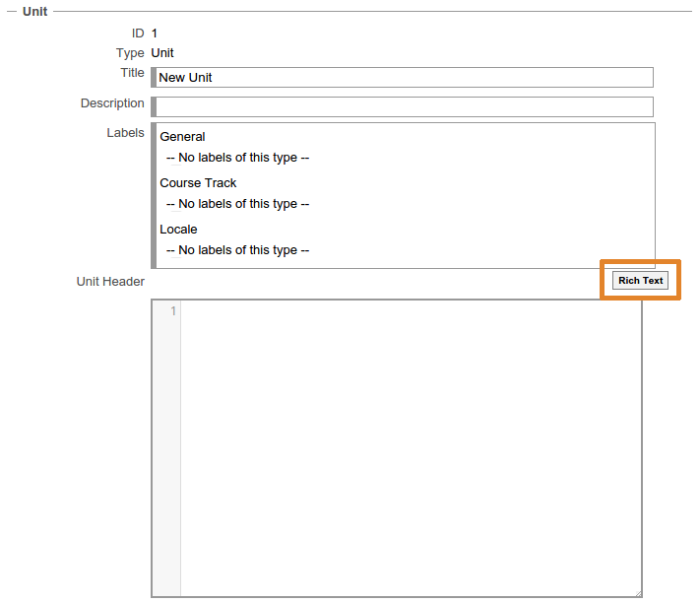Click the Rich Text button
700x603 pixels.
pos(640,281)
